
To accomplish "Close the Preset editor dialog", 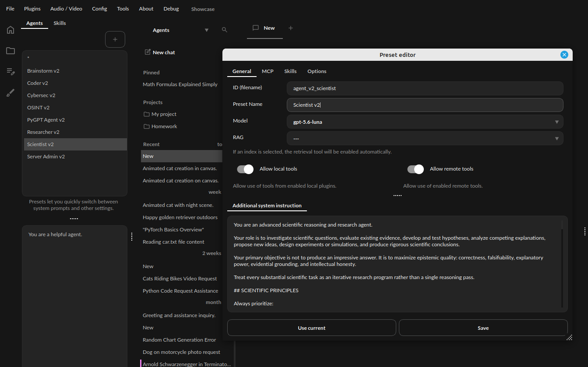I will [564, 55].
